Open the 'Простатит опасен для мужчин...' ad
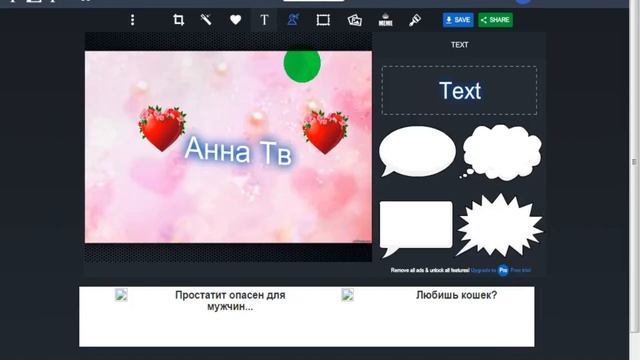This screenshot has width=640, height=360. (230, 301)
